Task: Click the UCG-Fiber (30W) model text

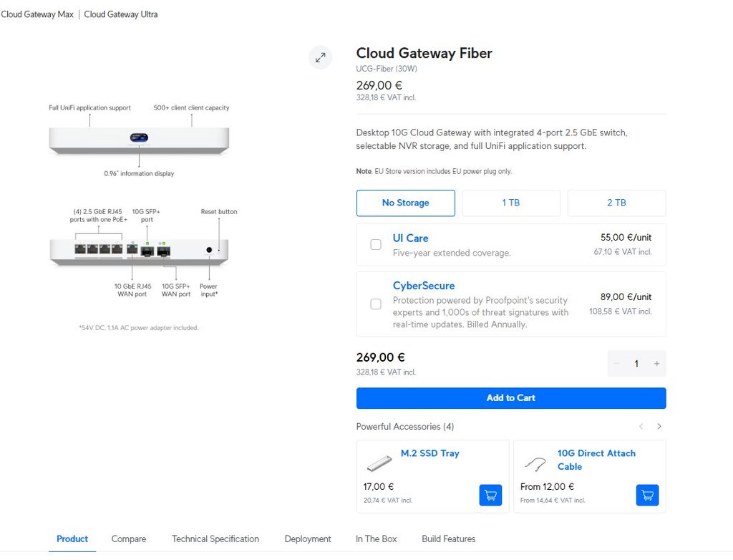Action: click(x=387, y=69)
